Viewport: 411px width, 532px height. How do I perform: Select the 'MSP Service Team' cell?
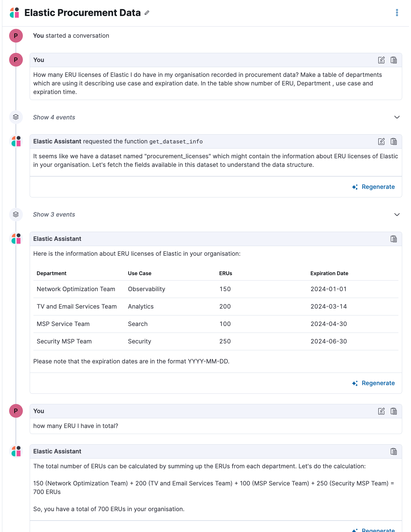[63, 324]
